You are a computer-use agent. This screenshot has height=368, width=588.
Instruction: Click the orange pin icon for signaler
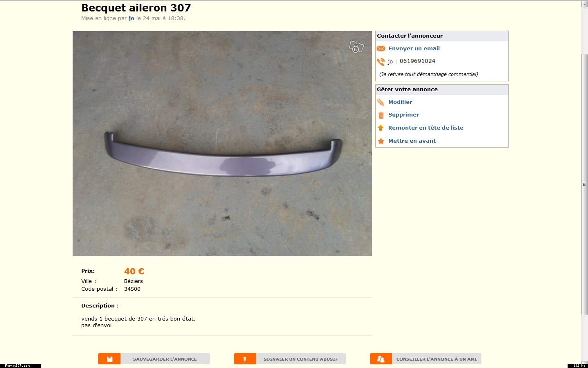245,359
